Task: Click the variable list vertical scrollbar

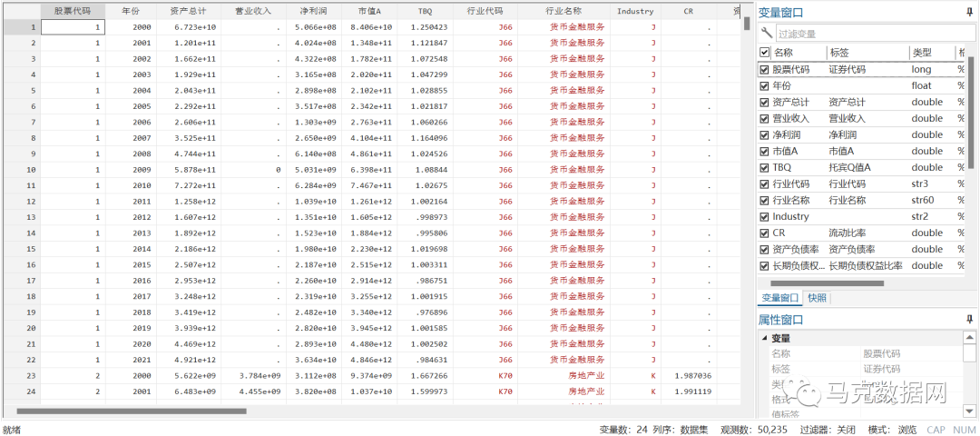Action: 971,113
